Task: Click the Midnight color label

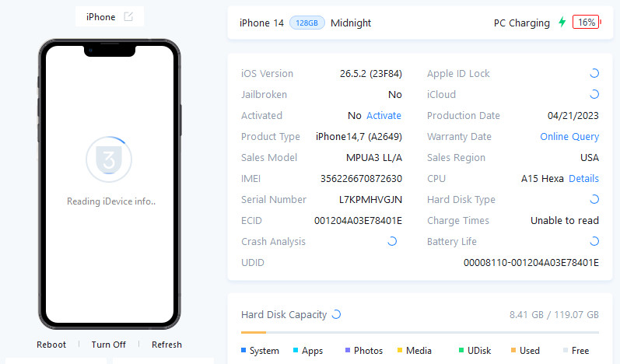Action: coord(351,23)
